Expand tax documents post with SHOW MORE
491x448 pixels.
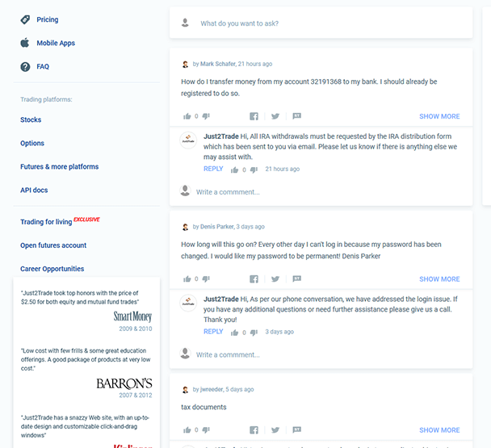click(x=439, y=430)
